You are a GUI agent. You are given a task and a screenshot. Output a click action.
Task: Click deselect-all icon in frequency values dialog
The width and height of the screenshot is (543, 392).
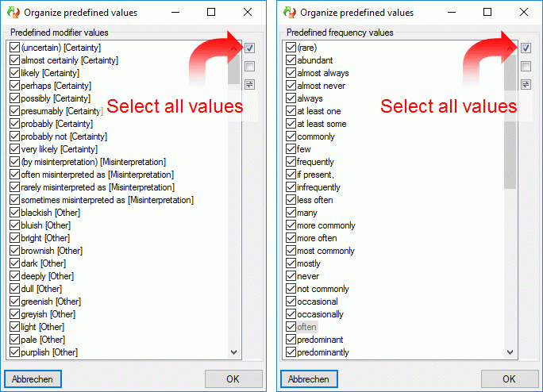point(526,66)
